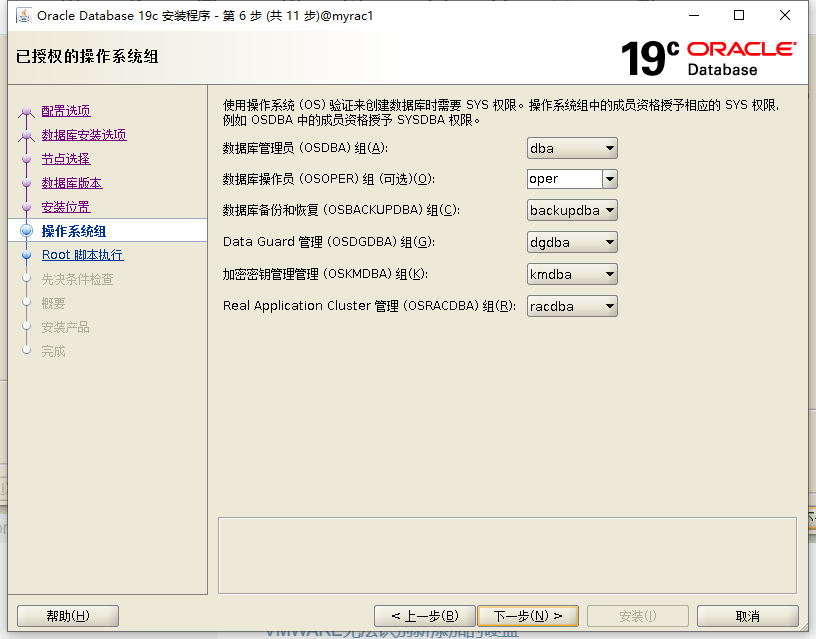The image size is (816, 639).
Task: Click the Java installer icon in title bar
Action: point(24,16)
